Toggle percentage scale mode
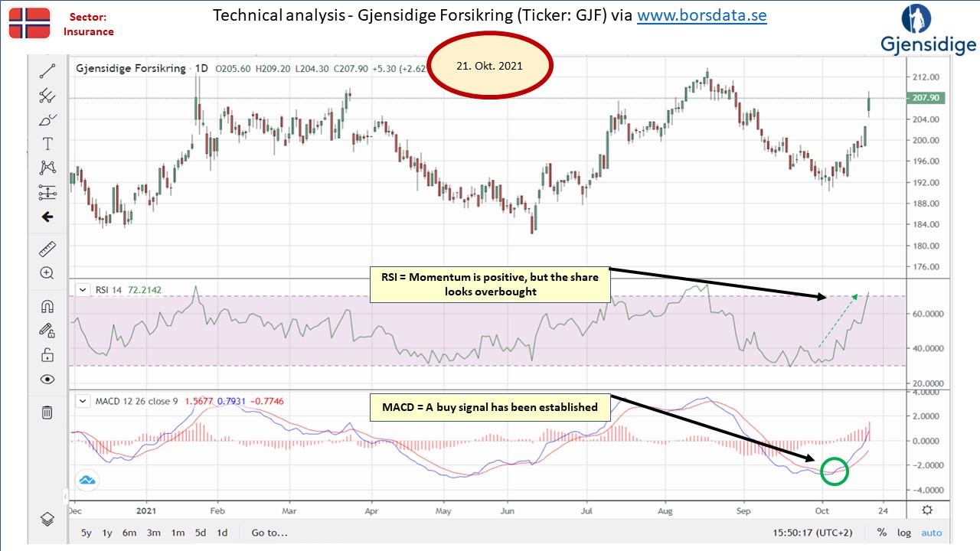 click(x=882, y=533)
